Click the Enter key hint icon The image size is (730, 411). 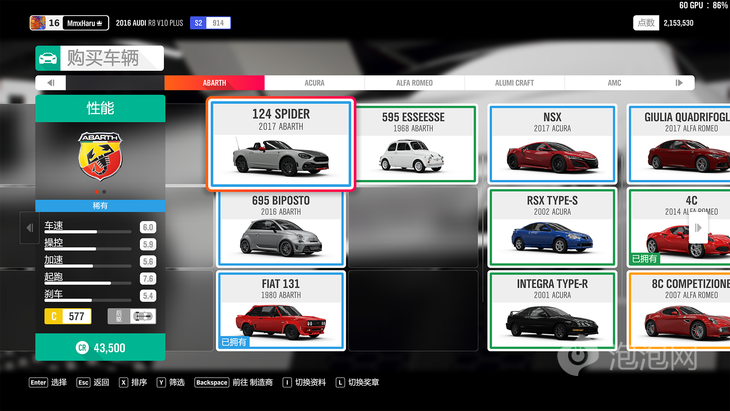38,382
